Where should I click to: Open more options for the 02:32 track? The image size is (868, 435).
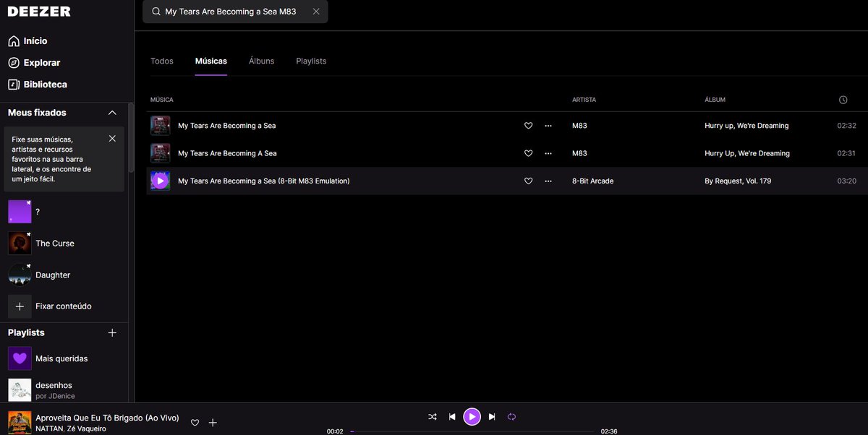(x=548, y=126)
